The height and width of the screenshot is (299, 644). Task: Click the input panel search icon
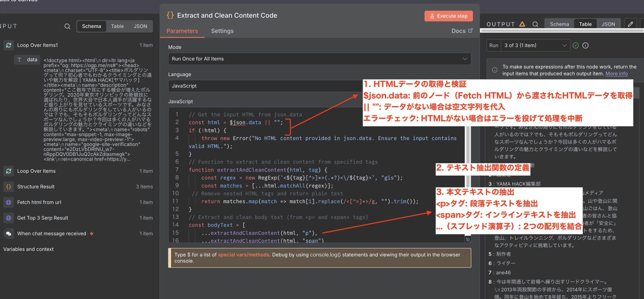[67, 26]
